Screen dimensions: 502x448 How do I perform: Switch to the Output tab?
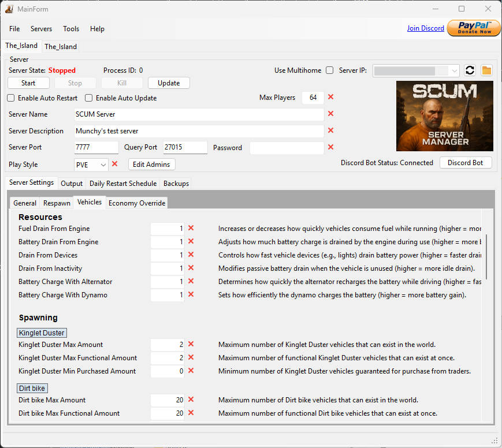[x=72, y=184]
